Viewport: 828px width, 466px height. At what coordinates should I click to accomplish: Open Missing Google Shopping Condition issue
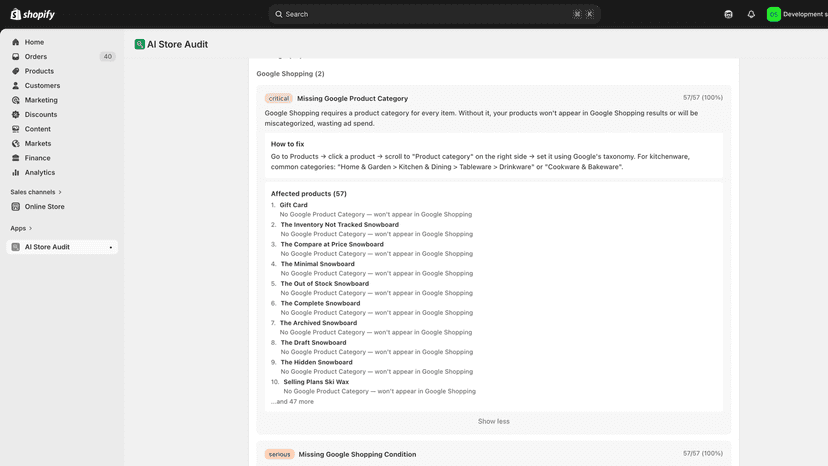point(357,454)
